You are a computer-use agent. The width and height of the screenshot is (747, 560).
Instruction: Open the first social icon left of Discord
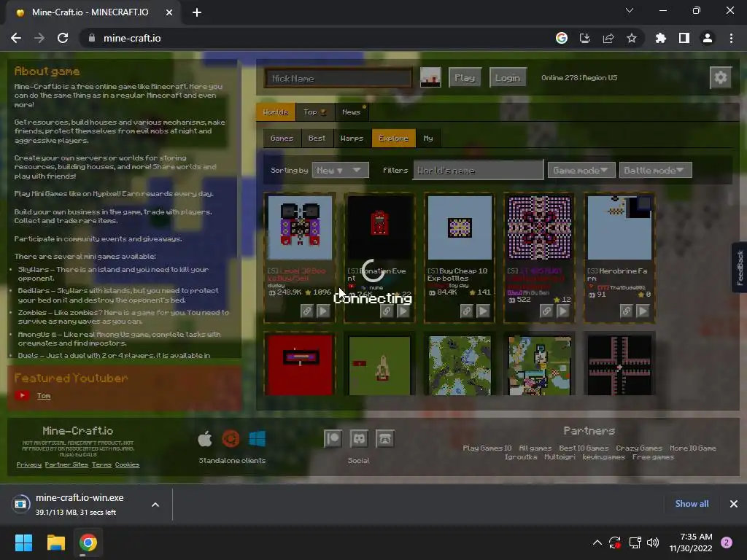333,438
